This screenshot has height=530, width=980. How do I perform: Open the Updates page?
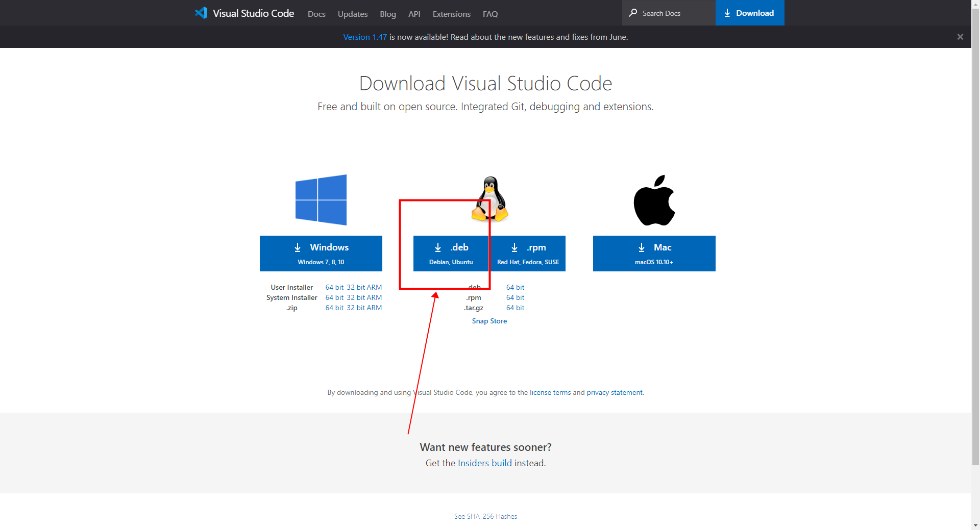(x=353, y=14)
